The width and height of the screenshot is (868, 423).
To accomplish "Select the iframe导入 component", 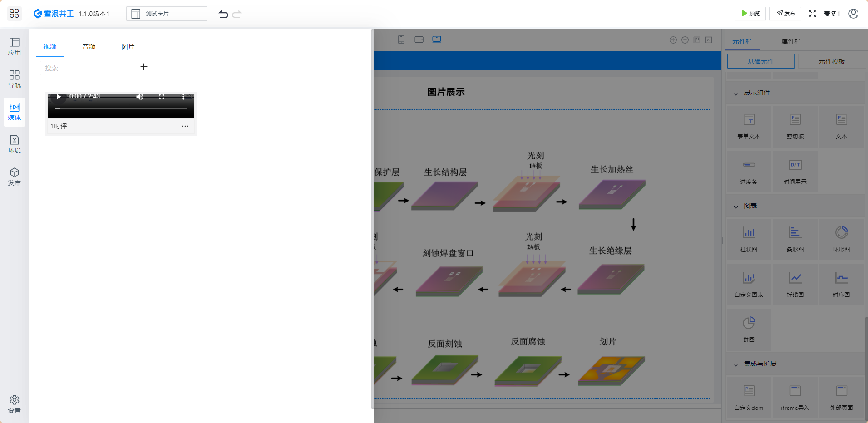I will pyautogui.click(x=795, y=398).
